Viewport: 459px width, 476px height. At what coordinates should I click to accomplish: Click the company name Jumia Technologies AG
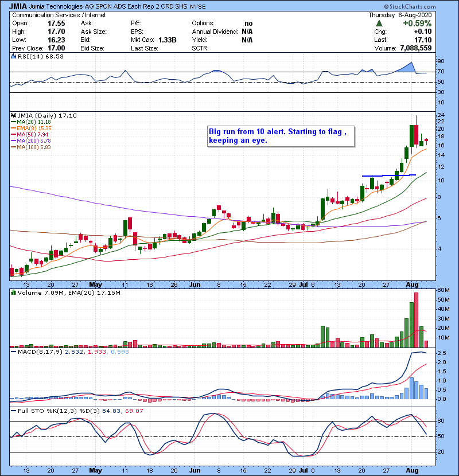pos(62,6)
